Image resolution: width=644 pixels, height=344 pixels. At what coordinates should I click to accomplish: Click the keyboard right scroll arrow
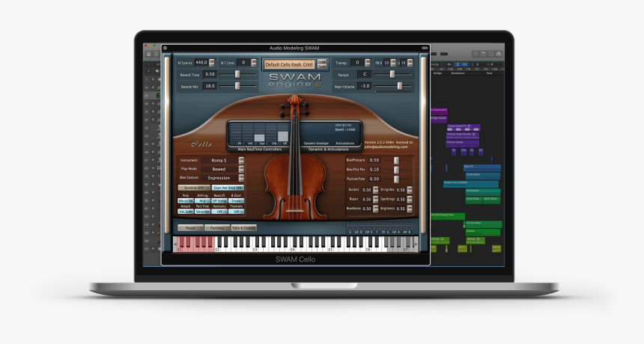coord(416,244)
